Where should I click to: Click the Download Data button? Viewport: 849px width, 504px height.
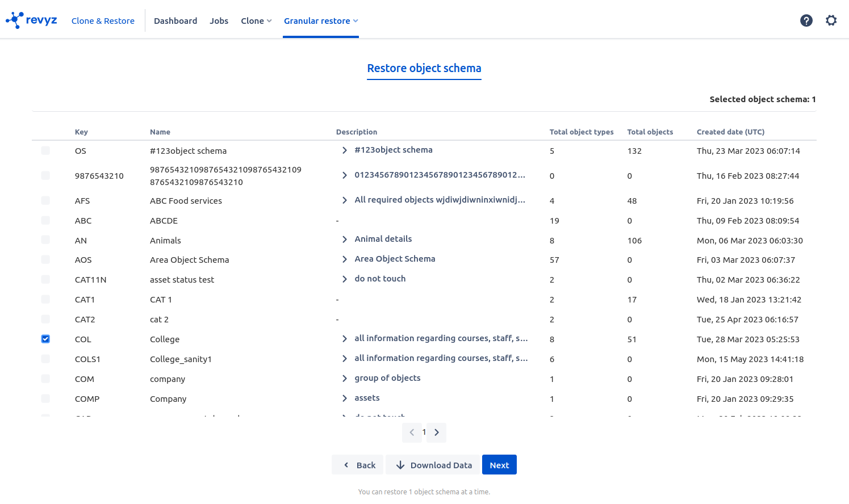point(433,465)
